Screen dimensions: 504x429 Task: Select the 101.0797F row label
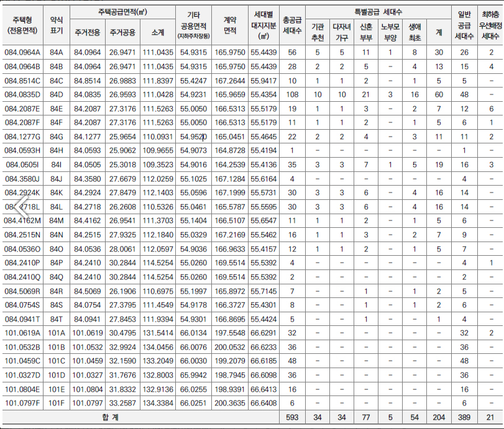[x=22, y=403]
